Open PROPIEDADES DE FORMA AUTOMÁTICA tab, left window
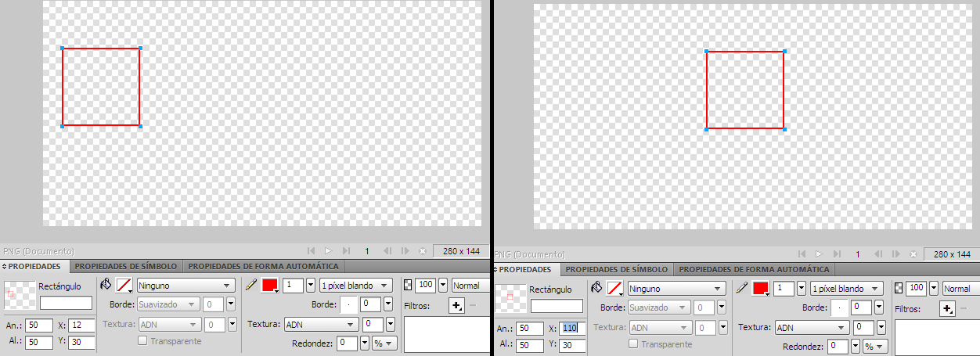 point(263,266)
